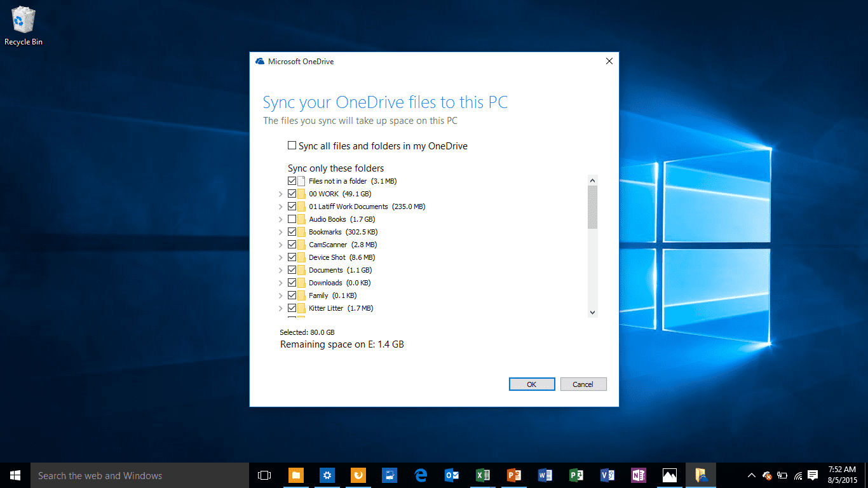Click the folder list scrollbar thumb
The width and height of the screenshot is (868, 488).
click(592, 207)
